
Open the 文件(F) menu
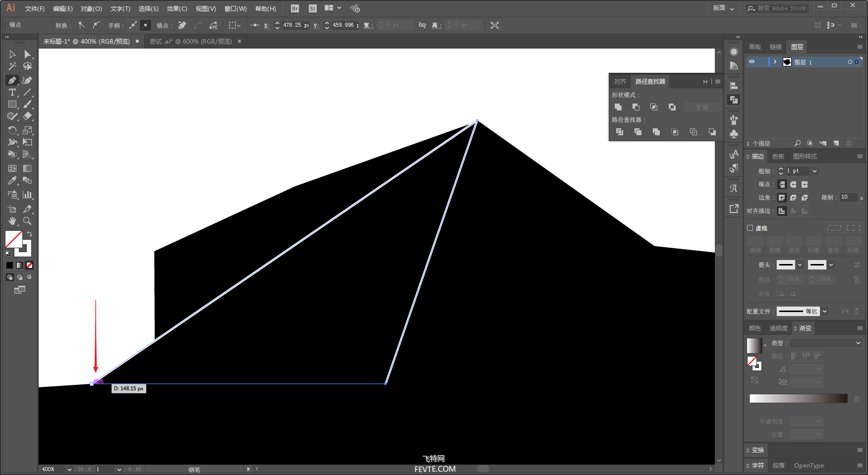35,8
